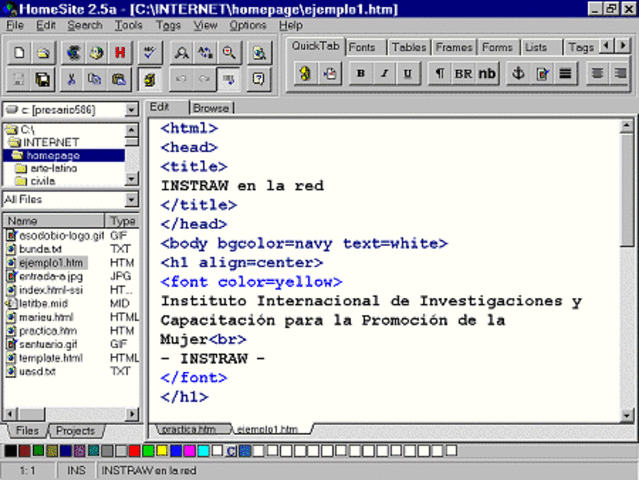Switch to the Frames tab
The height and width of the screenshot is (480, 639).
click(x=454, y=47)
